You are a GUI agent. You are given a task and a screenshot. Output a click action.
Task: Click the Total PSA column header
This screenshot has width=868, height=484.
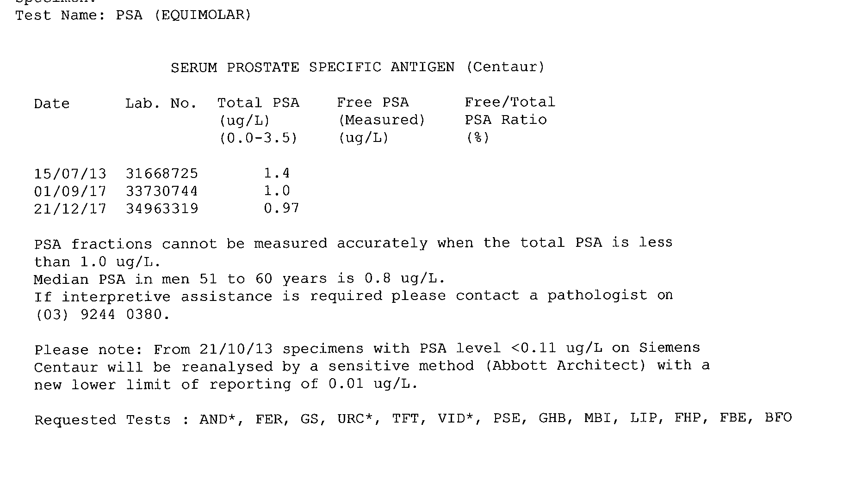[258, 103]
